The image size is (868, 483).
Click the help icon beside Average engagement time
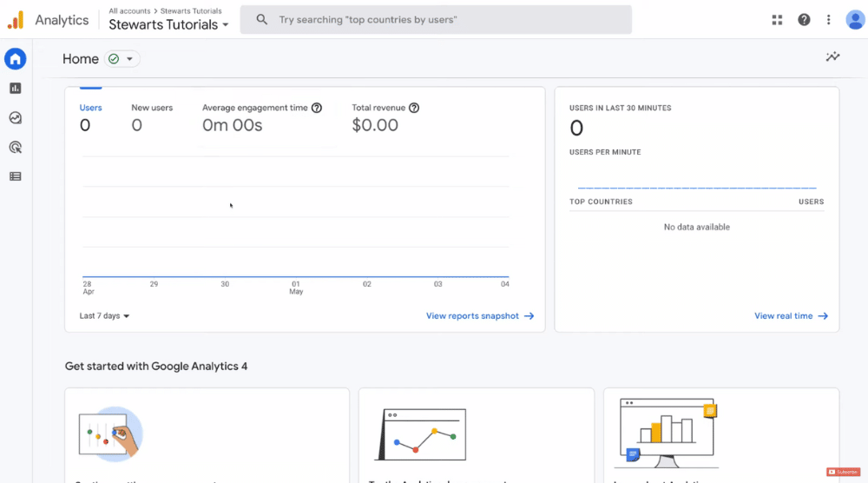point(317,108)
